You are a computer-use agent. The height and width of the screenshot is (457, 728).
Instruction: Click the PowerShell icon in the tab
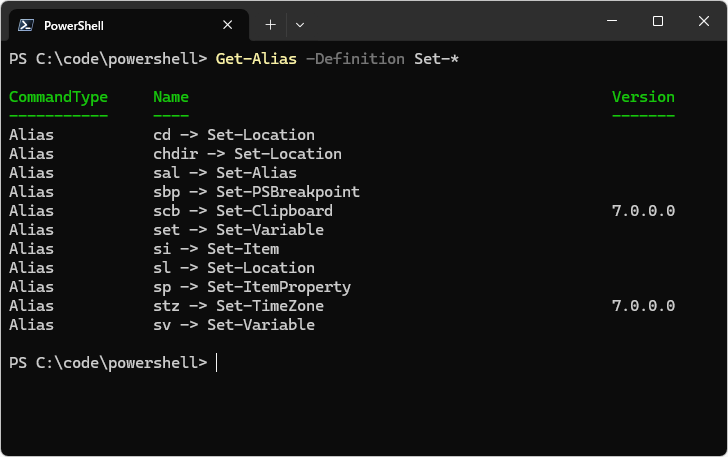[24, 24]
